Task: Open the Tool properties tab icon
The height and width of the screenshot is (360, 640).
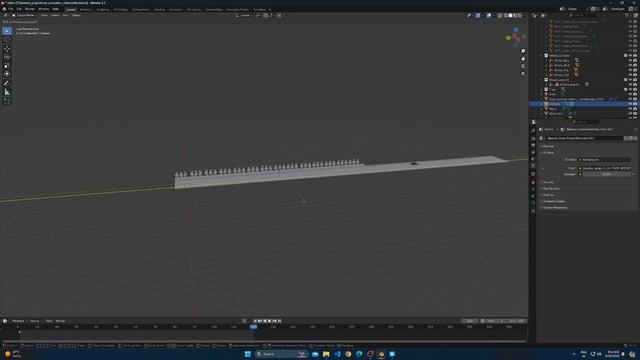Action: (x=533, y=131)
